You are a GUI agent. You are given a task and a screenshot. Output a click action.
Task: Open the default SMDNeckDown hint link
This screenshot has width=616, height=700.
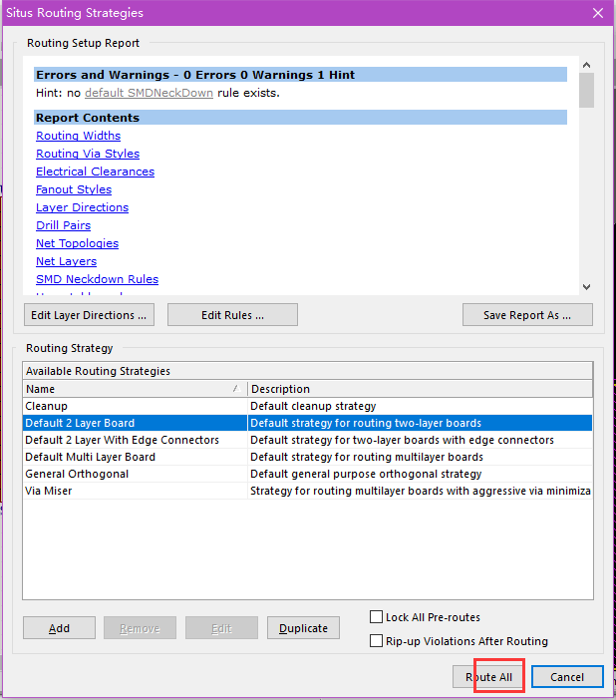[x=149, y=93]
